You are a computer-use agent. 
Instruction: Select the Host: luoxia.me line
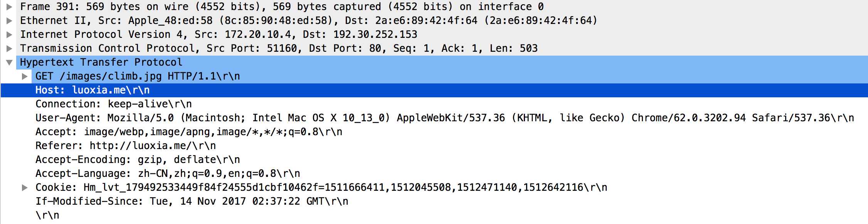point(93,90)
